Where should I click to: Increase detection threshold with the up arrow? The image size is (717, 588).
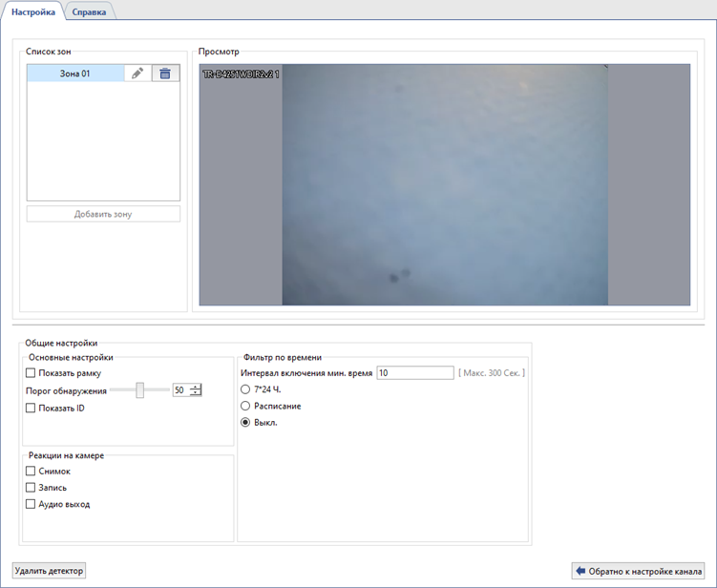pos(196,387)
